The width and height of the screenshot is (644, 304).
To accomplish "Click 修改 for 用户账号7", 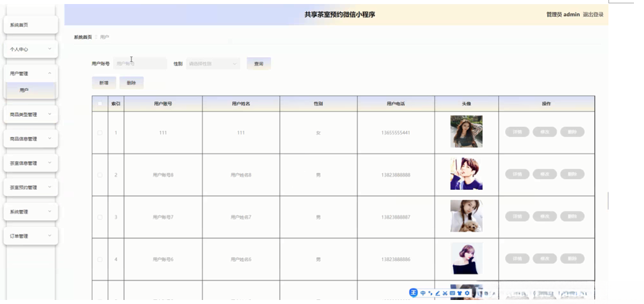I will pos(545,217).
